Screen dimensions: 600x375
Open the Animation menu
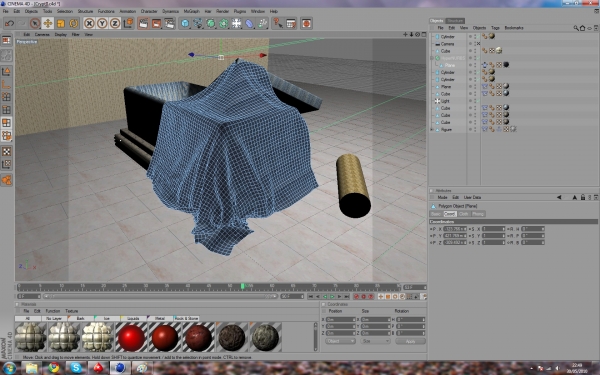pyautogui.click(x=127, y=11)
